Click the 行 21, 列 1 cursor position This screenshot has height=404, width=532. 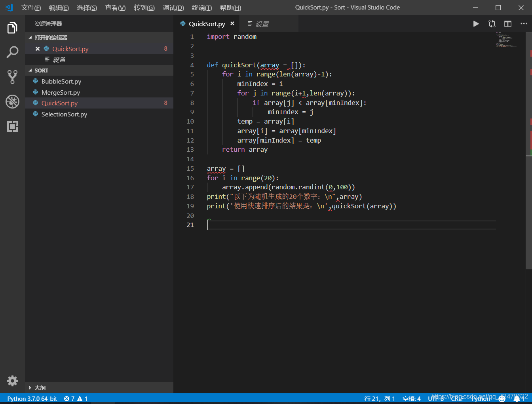[380, 398]
